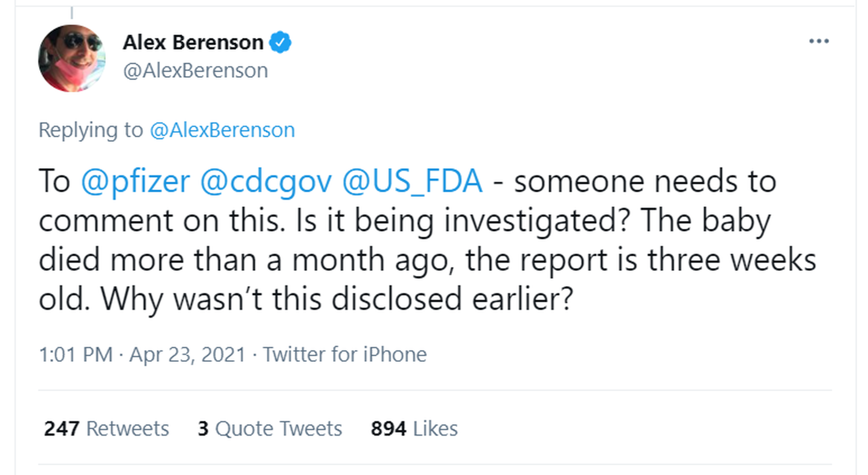868x475 pixels.
Task: View the 247 Retweets list
Action: 106,428
